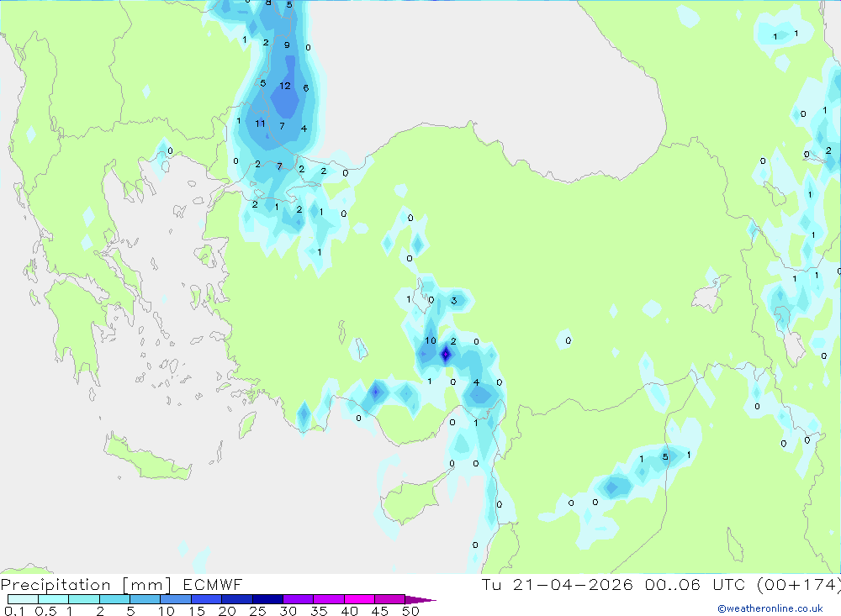Select the 35–40 mm legend color box
The width and height of the screenshot is (841, 616).
329,599
